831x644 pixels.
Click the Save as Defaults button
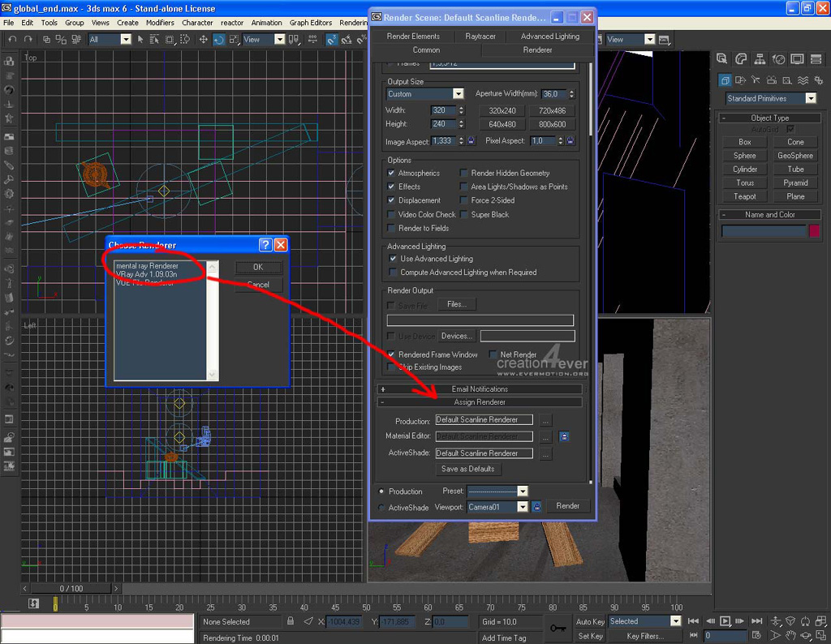click(467, 469)
